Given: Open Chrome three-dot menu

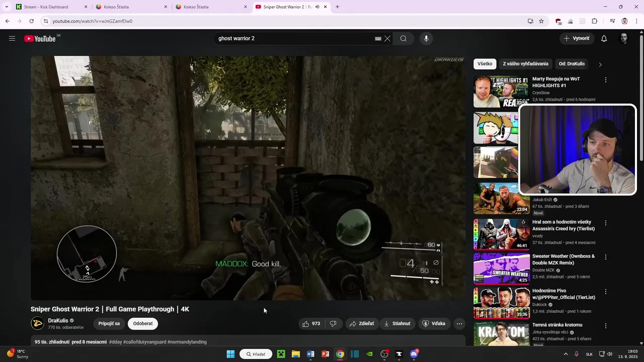Looking at the screenshot, I should [x=637, y=21].
